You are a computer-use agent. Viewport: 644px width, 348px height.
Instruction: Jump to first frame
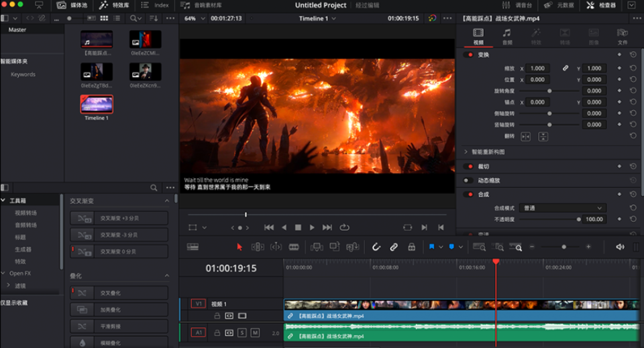(x=269, y=227)
